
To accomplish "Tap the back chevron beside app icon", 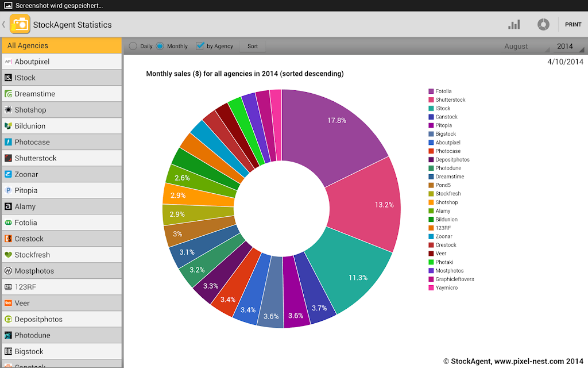I will coord(4,24).
